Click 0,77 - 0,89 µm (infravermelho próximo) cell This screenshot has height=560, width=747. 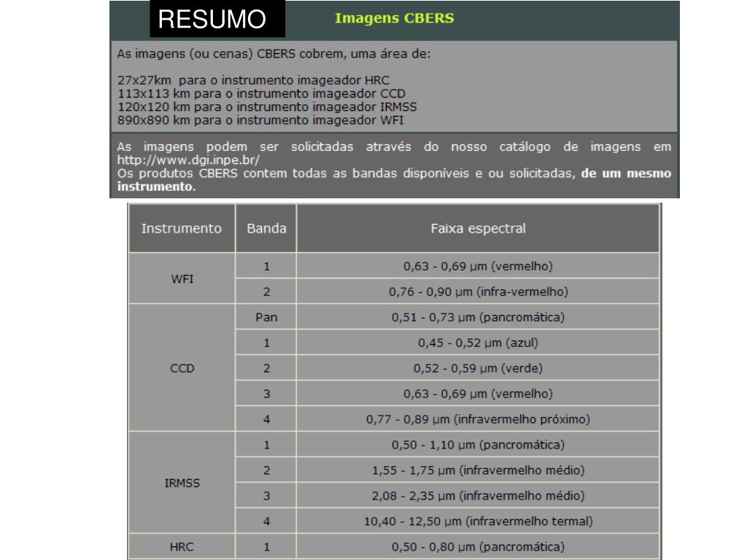click(478, 419)
